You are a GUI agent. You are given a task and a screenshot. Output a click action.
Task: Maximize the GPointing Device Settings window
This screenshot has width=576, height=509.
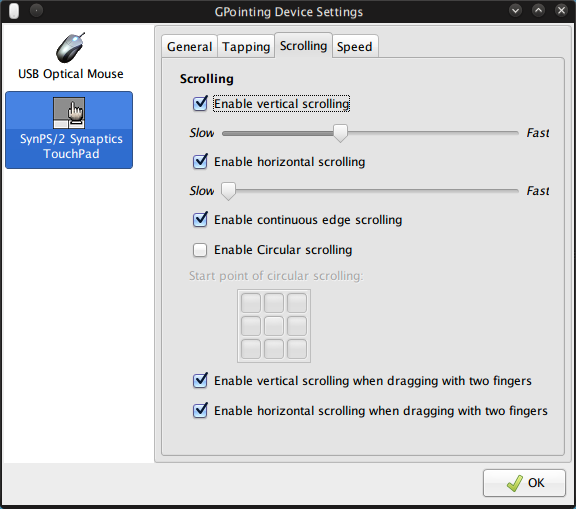point(539,11)
